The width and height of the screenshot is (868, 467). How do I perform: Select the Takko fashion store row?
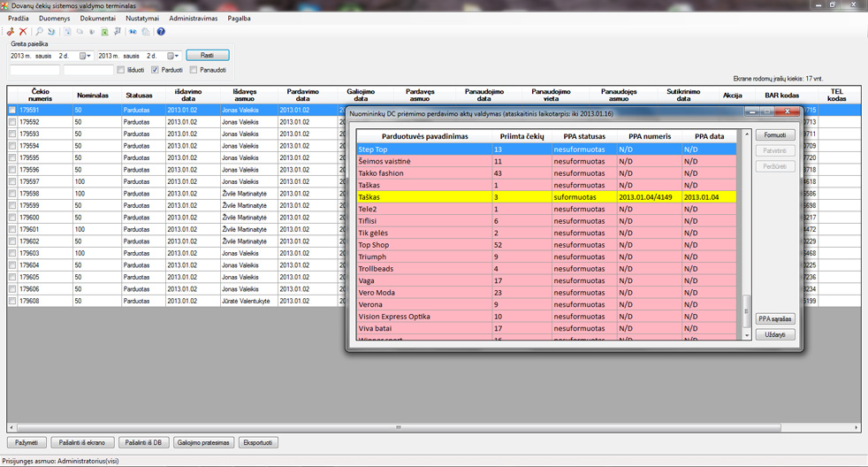546,173
